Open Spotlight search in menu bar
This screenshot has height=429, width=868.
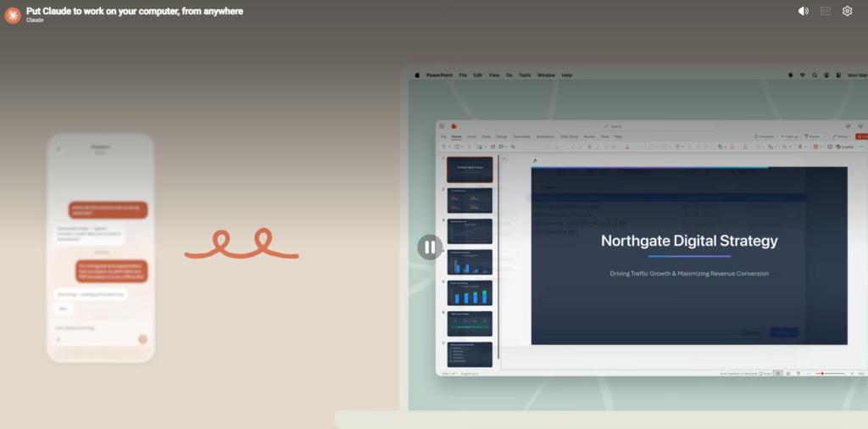[x=815, y=75]
